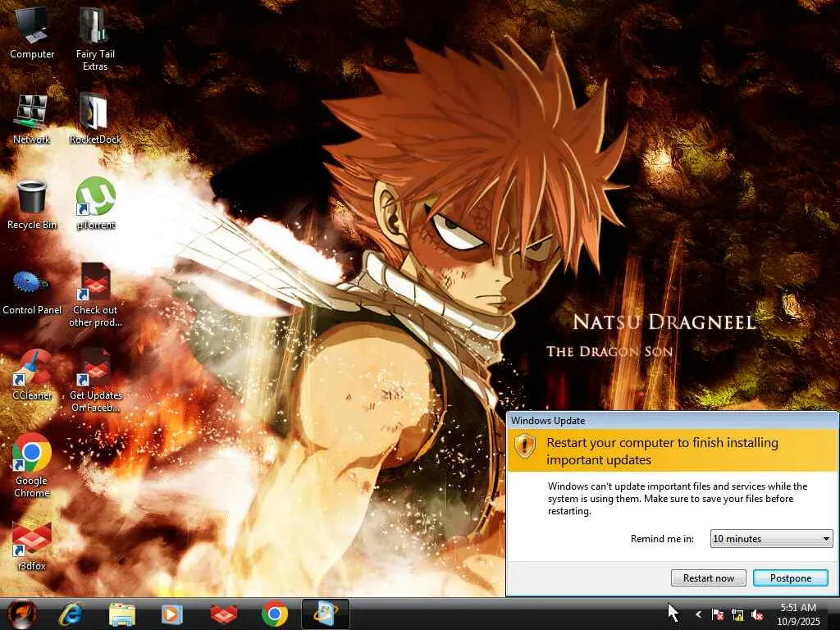
Task: Select the 'Get Updates On Faceb...' shortcut
Action: point(95,381)
